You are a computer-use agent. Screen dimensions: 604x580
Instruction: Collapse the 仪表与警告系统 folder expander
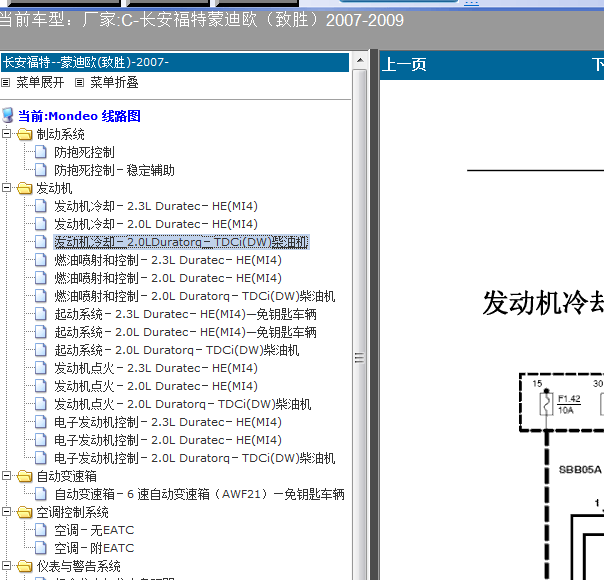[6, 566]
